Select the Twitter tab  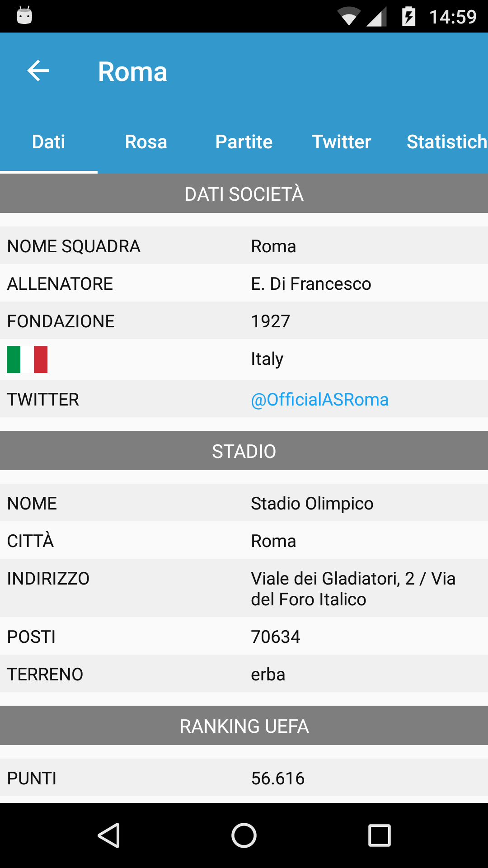click(x=342, y=142)
